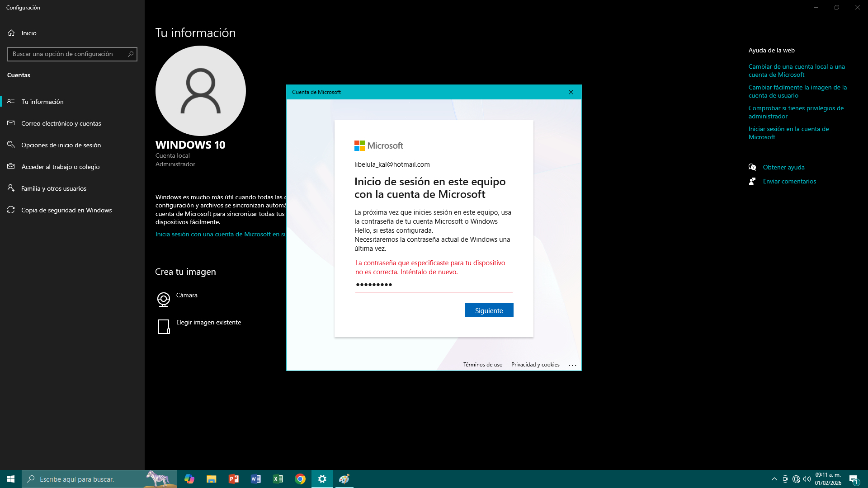The image size is (868, 488).
Task: Launch Excel from taskbar
Action: (x=278, y=479)
